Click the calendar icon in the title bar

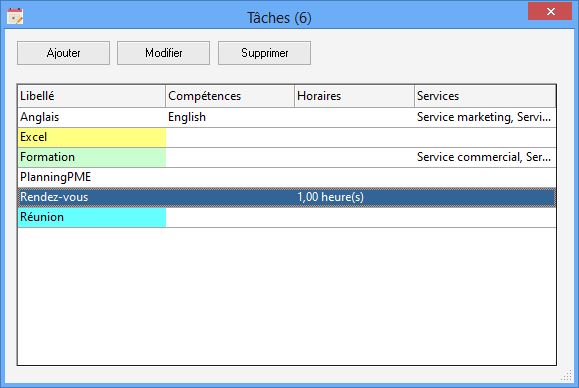click(15, 16)
